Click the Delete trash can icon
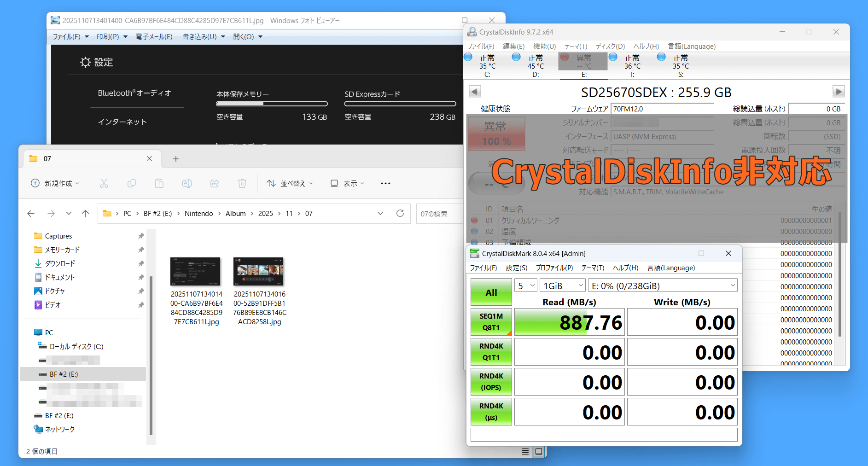The height and width of the screenshot is (466, 868). tap(242, 183)
